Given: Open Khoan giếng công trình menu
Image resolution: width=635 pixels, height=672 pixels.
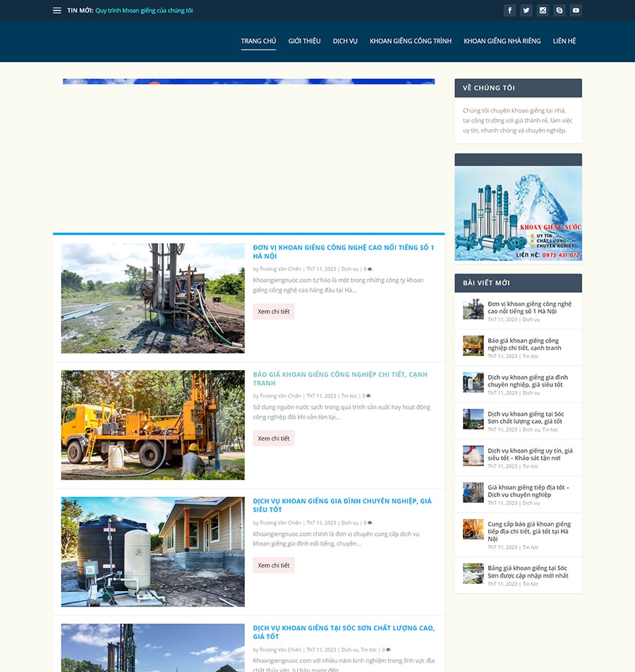Looking at the screenshot, I should pyautogui.click(x=411, y=41).
